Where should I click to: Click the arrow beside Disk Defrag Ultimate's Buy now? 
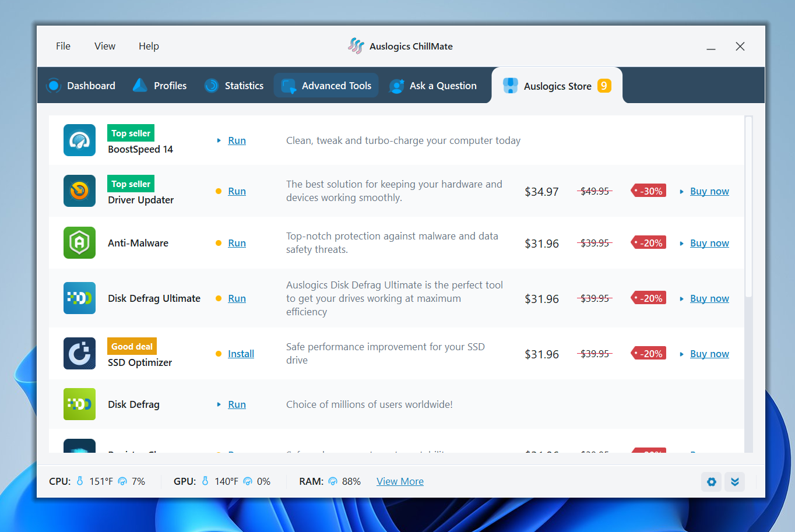coord(683,298)
